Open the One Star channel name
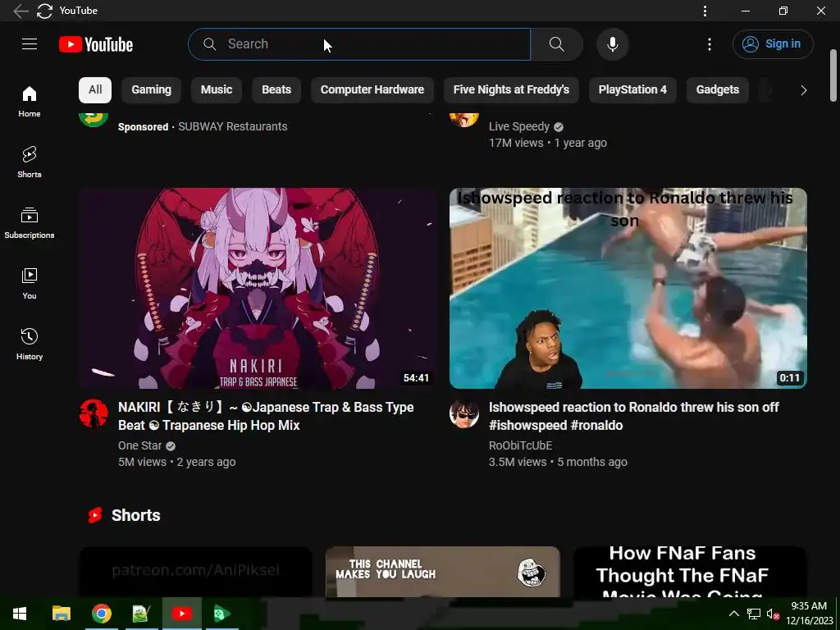This screenshot has width=840, height=630. pyautogui.click(x=139, y=445)
